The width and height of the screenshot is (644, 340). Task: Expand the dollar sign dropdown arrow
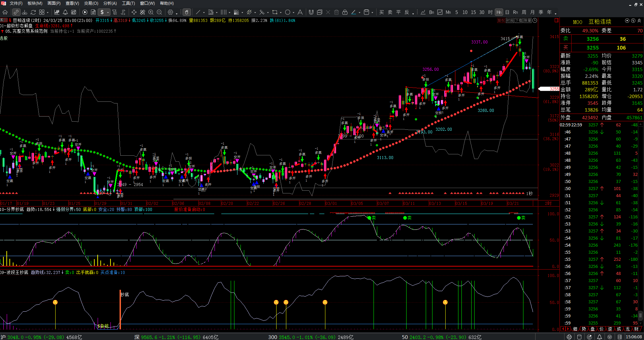tap(108, 12)
